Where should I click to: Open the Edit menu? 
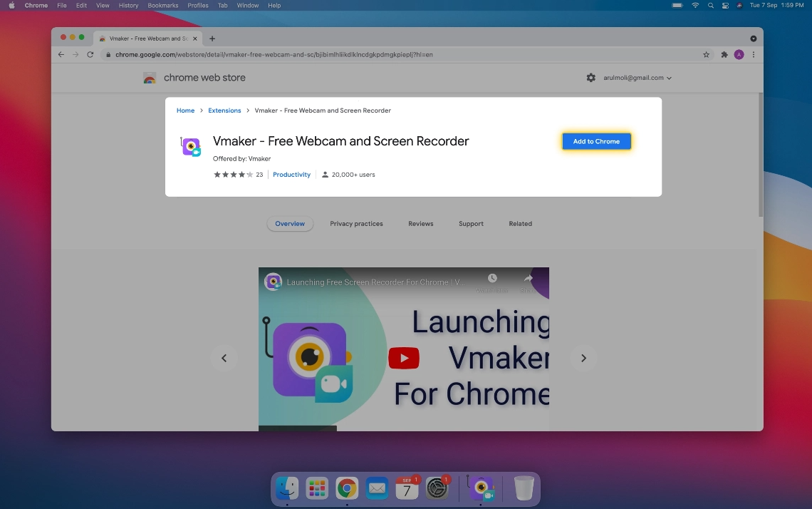point(81,5)
